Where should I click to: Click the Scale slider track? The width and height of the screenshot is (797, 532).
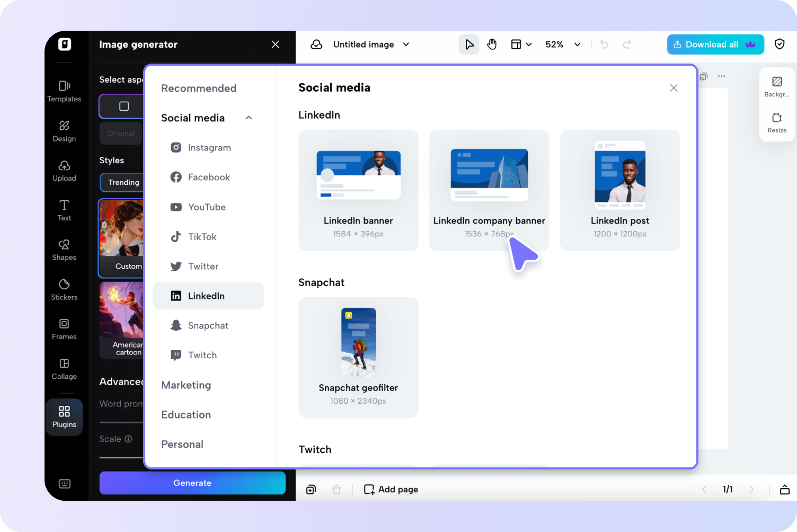point(121,457)
